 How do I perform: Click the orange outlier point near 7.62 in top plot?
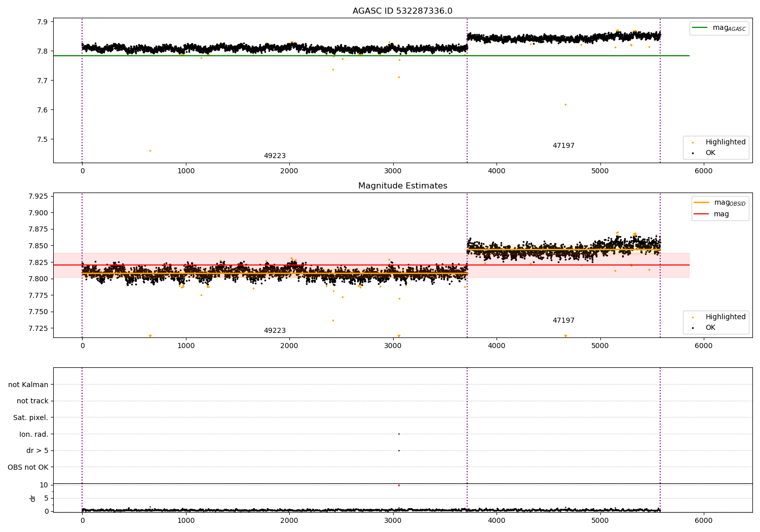[x=565, y=104]
